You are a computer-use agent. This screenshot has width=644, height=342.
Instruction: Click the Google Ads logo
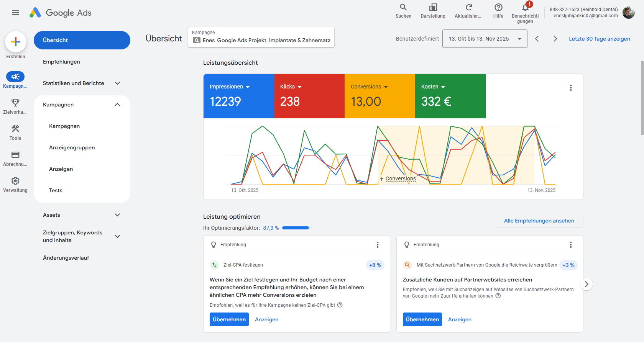pyautogui.click(x=61, y=13)
